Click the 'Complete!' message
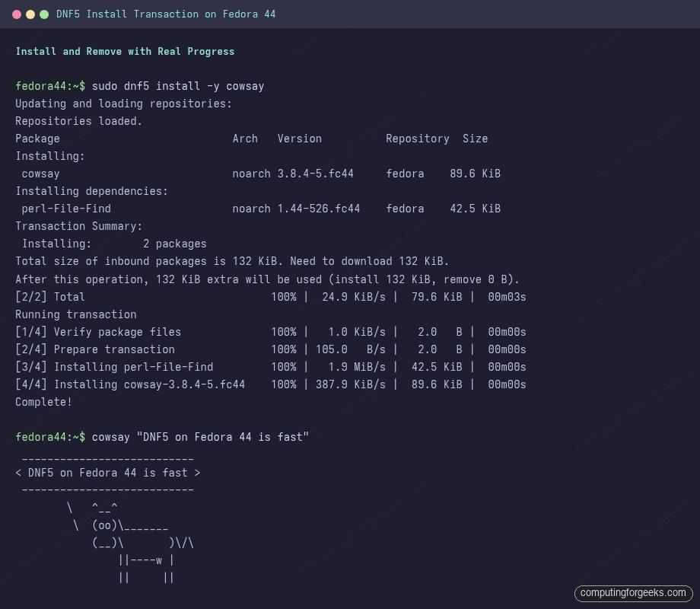700x609 pixels. 44,402
